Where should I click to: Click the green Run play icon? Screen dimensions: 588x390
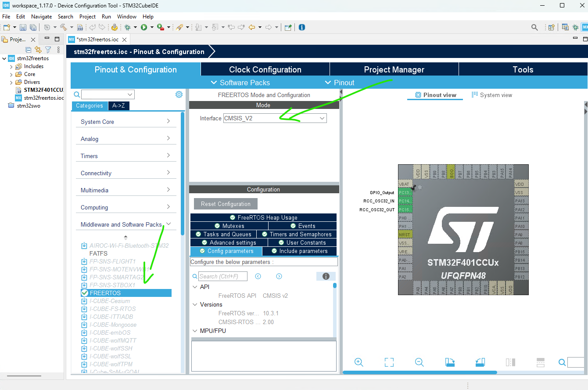click(x=143, y=27)
